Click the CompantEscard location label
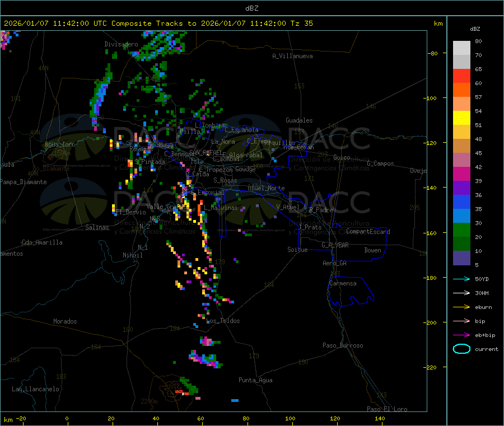This screenshot has width=504, height=426. (368, 232)
